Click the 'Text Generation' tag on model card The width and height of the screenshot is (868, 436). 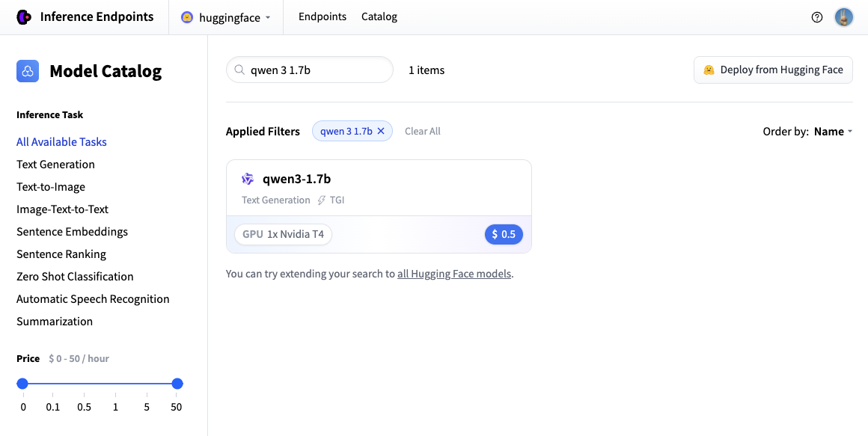[275, 200]
